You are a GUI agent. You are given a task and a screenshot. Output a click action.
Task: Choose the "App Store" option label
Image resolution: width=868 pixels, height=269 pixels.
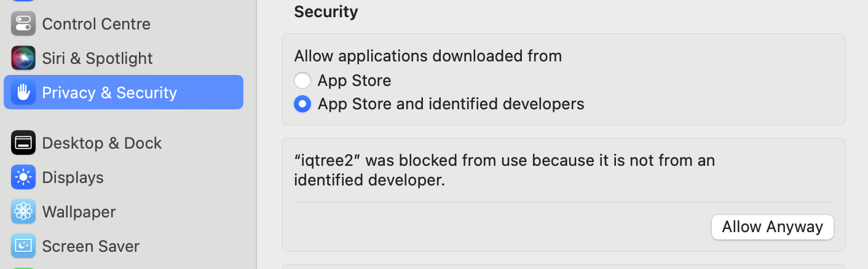(x=354, y=80)
